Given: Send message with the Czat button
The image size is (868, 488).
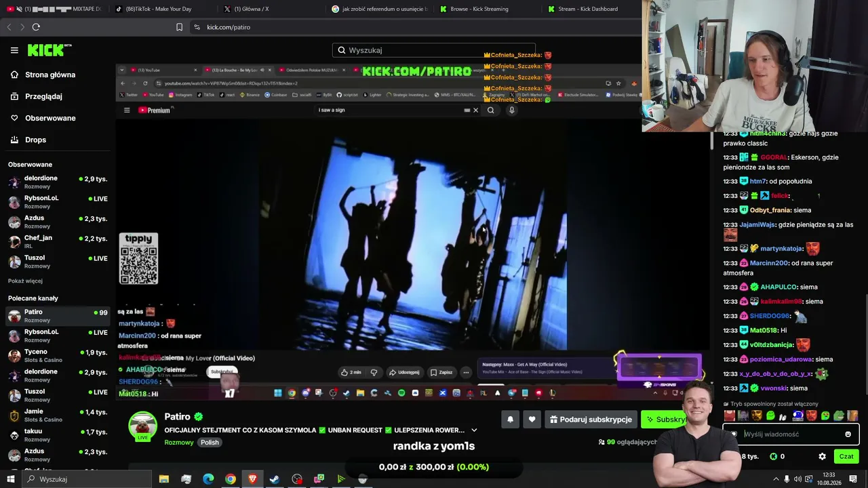Looking at the screenshot, I should coord(846,456).
